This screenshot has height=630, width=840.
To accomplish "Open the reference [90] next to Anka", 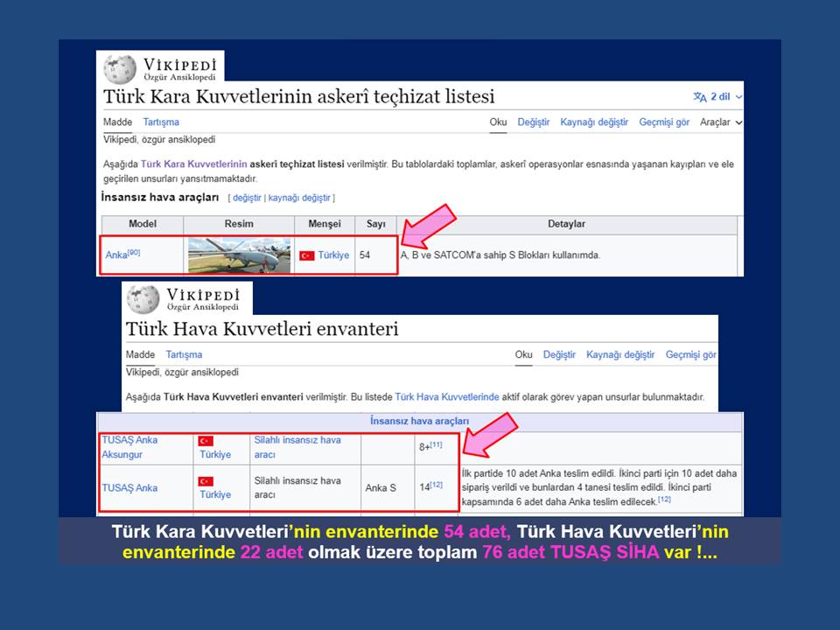I will point(134,252).
